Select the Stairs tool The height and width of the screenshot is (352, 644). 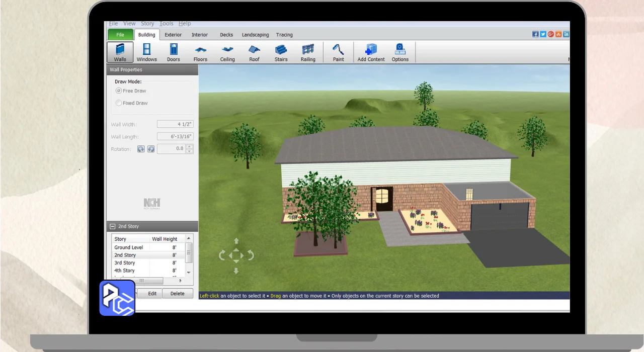pos(281,52)
